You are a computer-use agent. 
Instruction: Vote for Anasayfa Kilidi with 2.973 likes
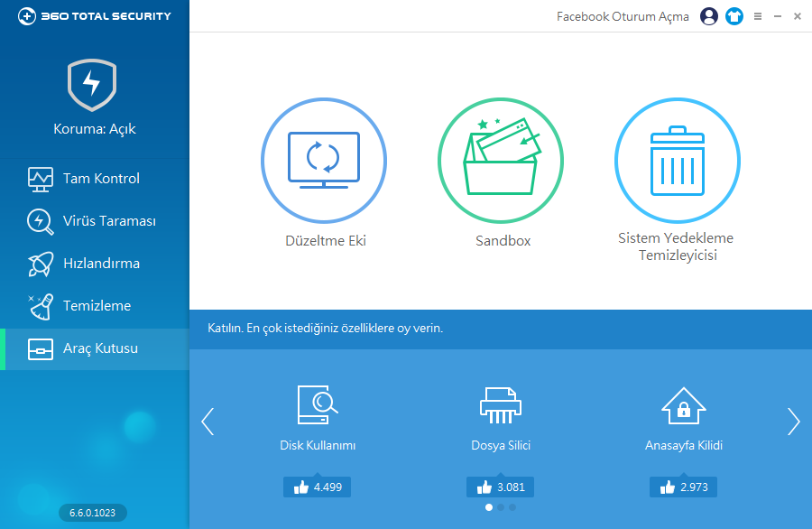pyautogui.click(x=684, y=487)
